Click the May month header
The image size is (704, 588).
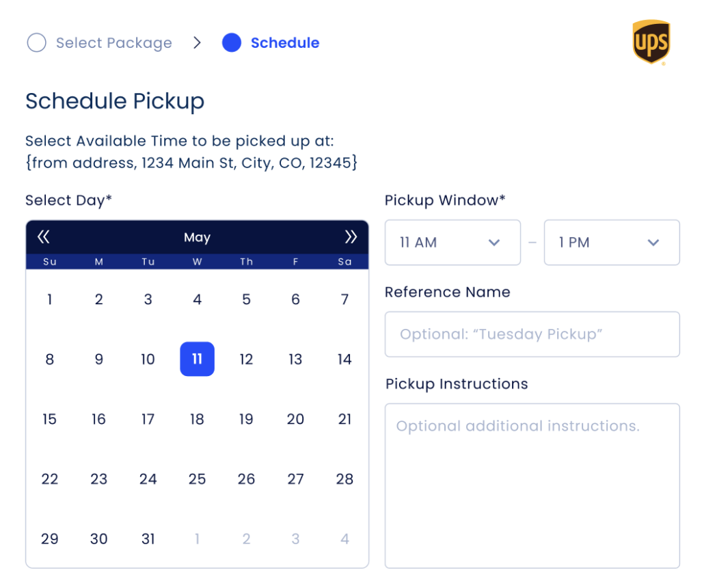tap(197, 237)
